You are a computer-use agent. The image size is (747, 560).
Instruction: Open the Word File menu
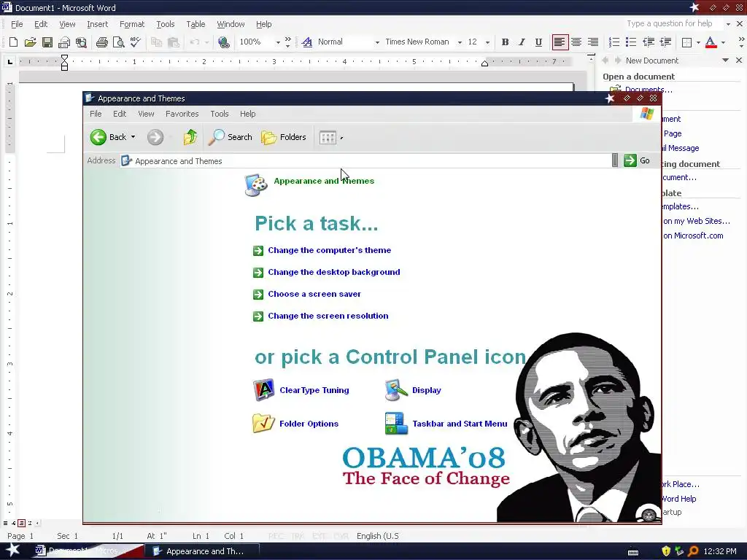click(x=17, y=24)
